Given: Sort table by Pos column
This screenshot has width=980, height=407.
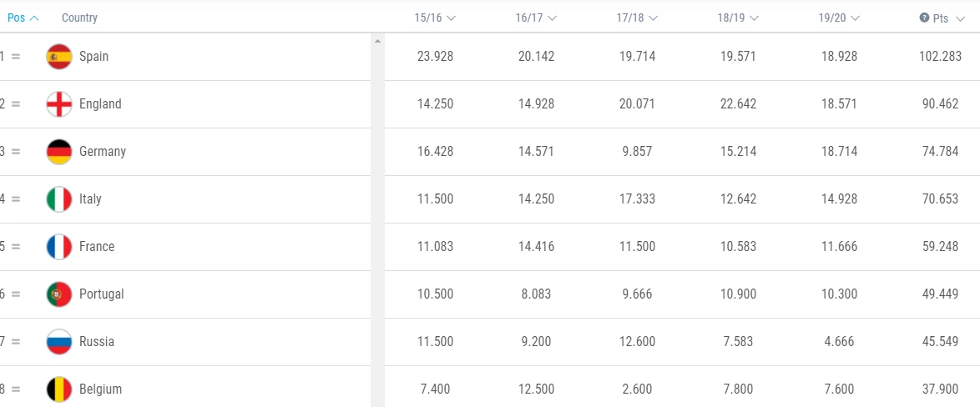Looking at the screenshot, I should click(x=23, y=18).
